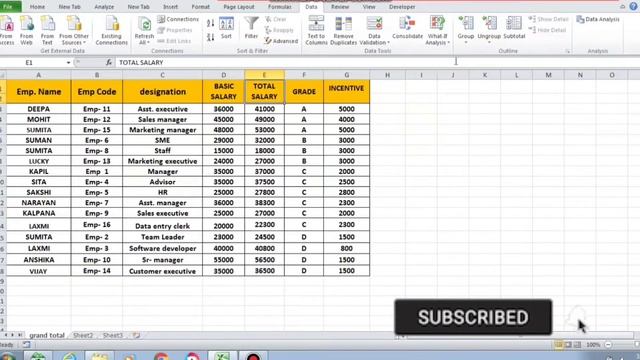The height and width of the screenshot is (360, 640).
Task: Open the File tab
Action: [x=9, y=7]
